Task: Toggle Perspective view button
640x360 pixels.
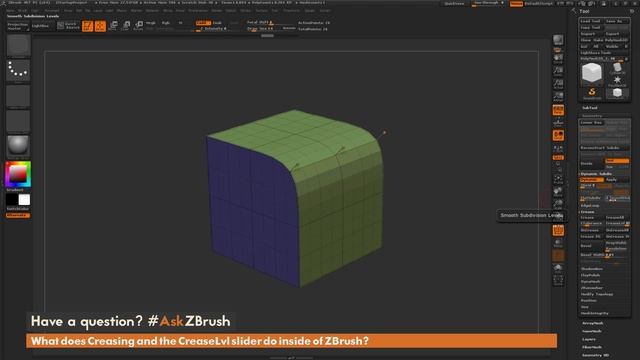Action: point(558,110)
